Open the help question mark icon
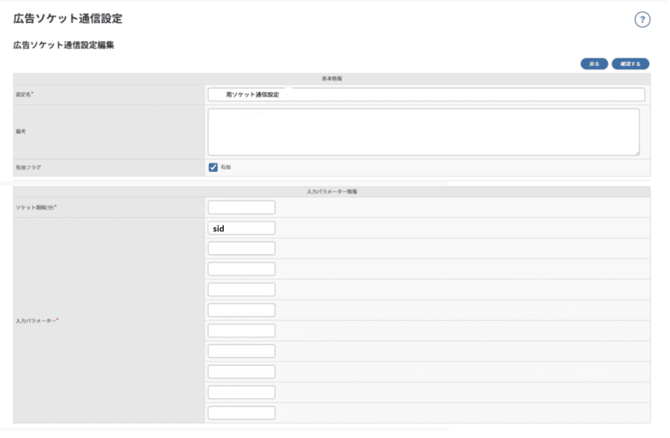 tap(643, 20)
